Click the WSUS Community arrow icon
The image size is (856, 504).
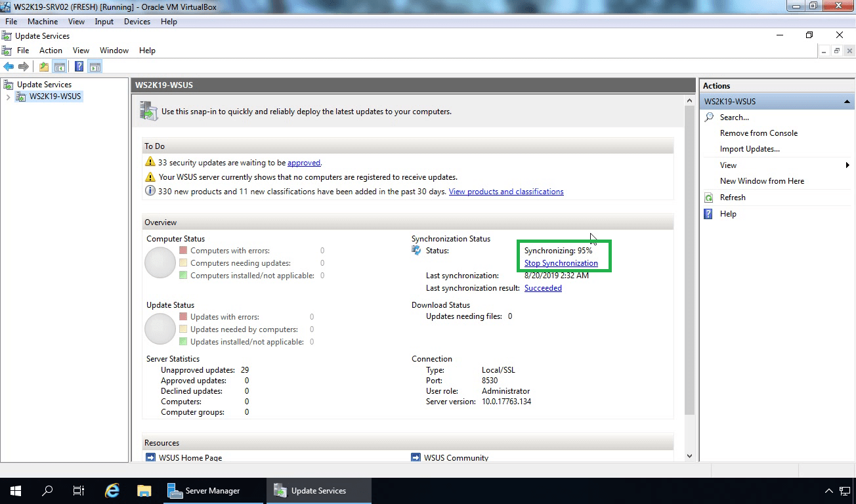[x=416, y=457]
